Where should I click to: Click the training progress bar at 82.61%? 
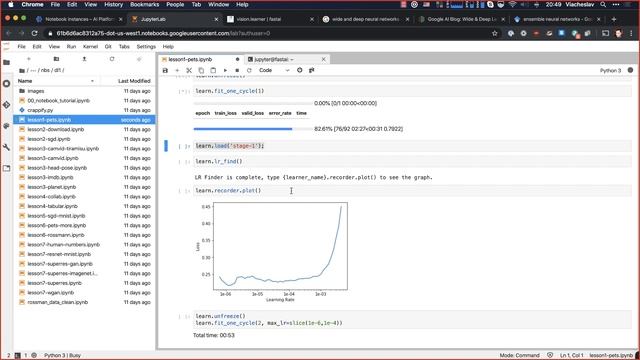pos(253,129)
